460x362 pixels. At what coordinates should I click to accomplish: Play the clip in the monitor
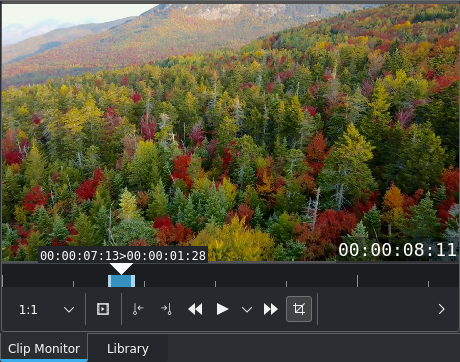pos(222,309)
